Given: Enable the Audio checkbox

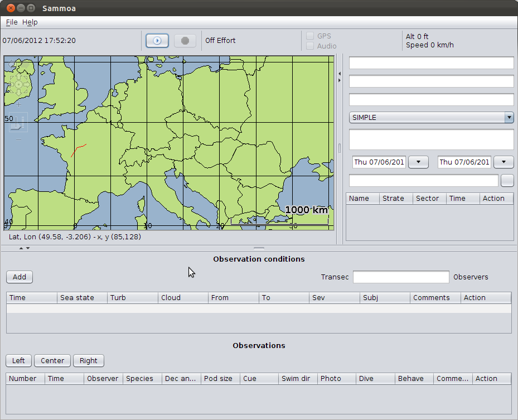Looking at the screenshot, I should tap(310, 46).
